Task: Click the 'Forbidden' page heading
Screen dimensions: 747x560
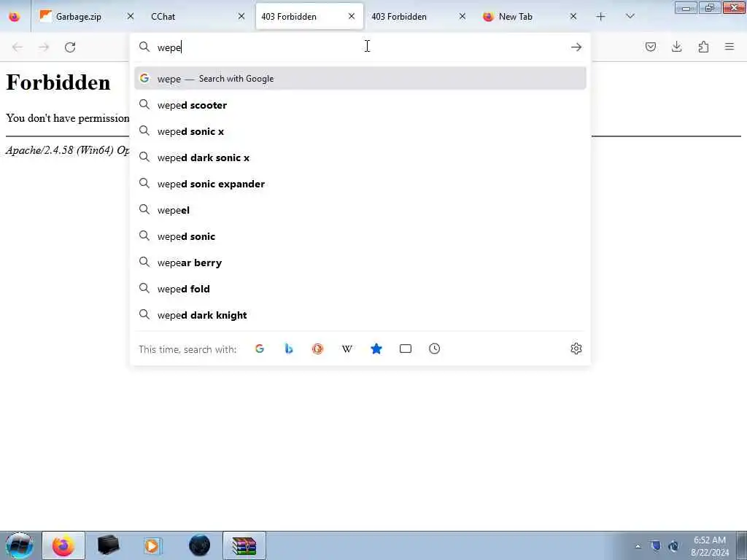Action: tap(58, 82)
